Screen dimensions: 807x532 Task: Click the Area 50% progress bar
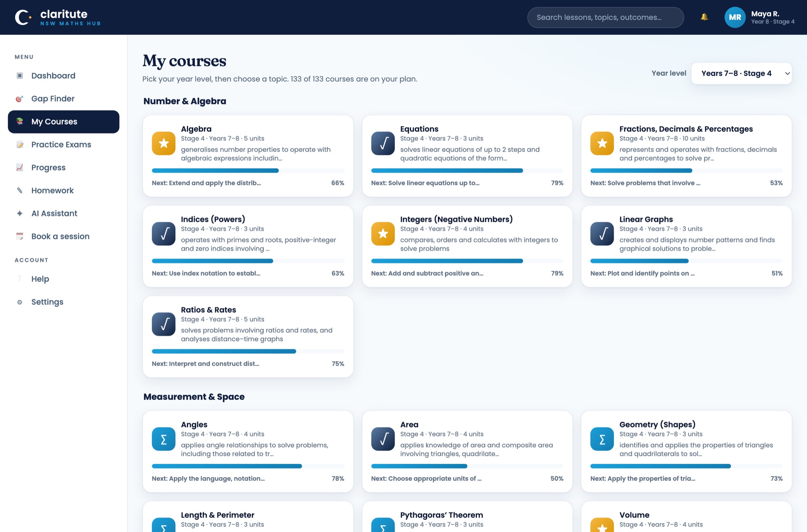coord(467,466)
